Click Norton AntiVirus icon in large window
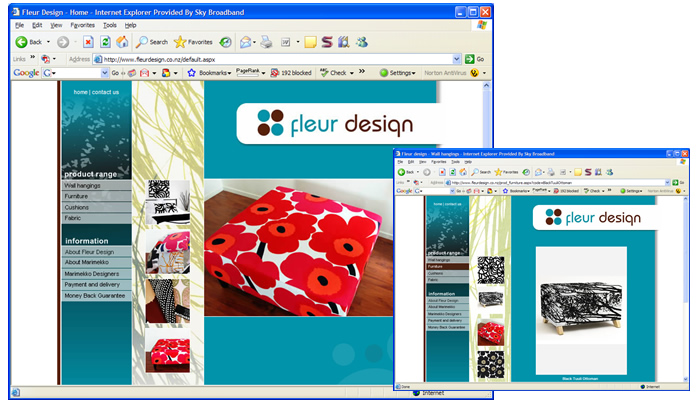 point(474,73)
